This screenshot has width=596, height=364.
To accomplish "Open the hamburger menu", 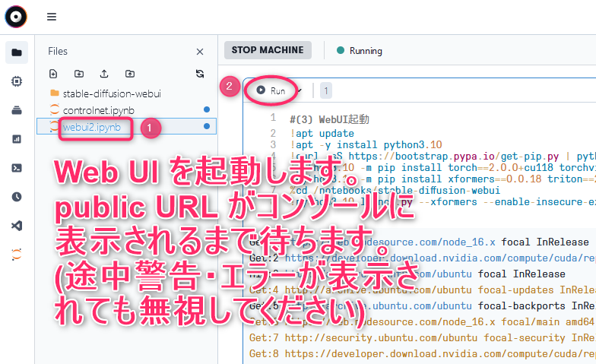I will pos(52,17).
